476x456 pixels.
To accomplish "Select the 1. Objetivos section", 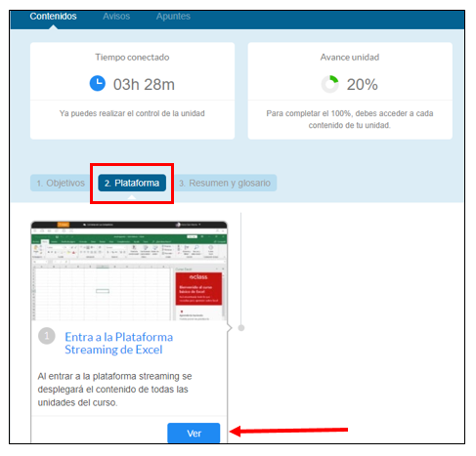I will click(61, 183).
